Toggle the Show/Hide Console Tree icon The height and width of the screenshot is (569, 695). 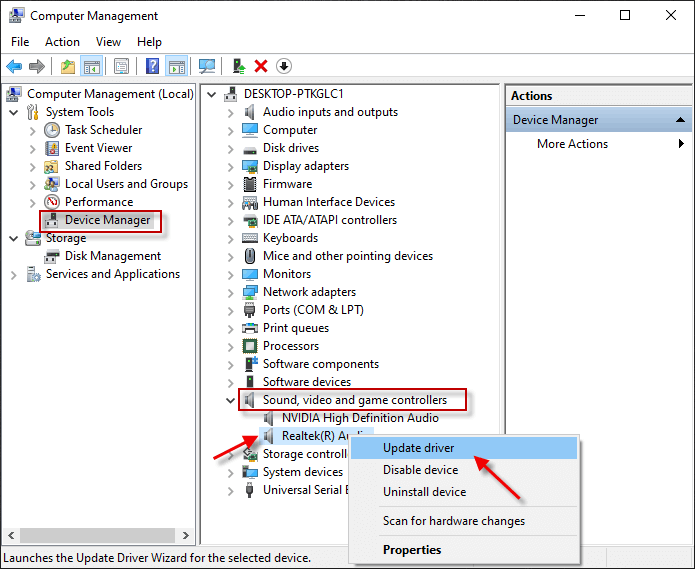click(92, 66)
